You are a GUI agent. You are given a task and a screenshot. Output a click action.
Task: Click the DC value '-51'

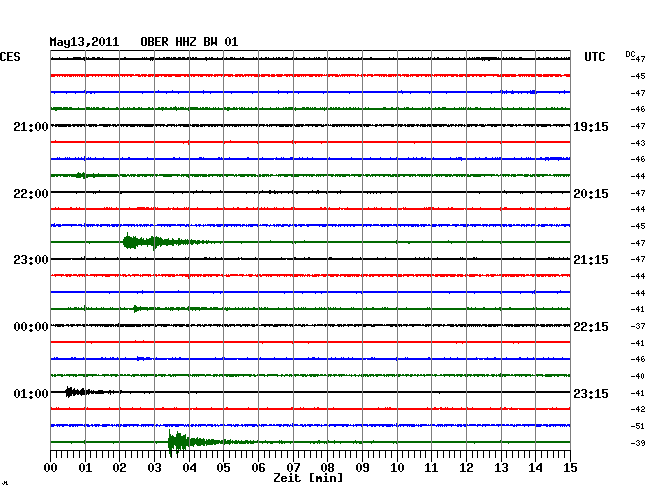(638, 426)
